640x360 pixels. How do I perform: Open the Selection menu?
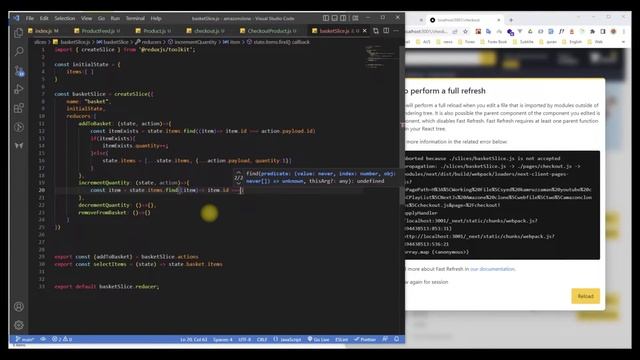coord(64,18)
